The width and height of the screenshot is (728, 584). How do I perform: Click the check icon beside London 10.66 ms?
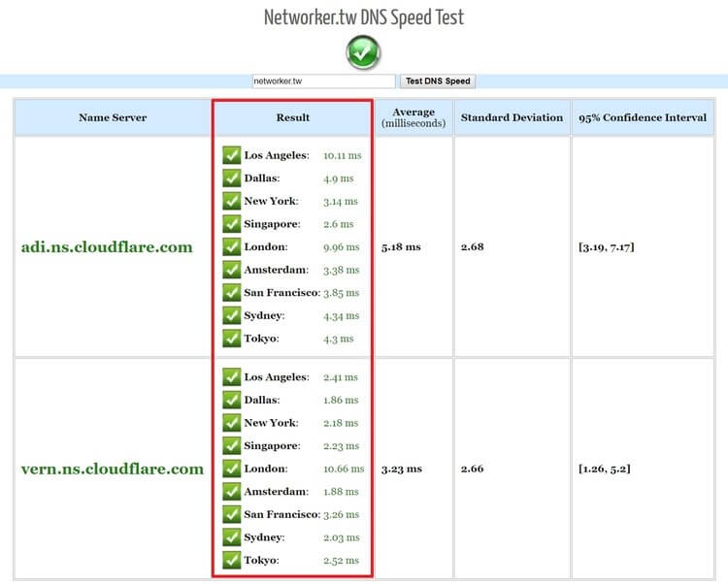(x=232, y=469)
